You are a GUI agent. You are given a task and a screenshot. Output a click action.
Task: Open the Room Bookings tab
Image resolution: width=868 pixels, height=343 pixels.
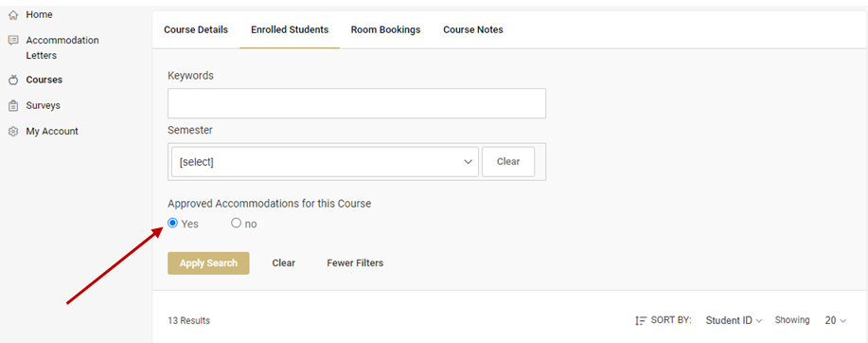[x=385, y=30]
